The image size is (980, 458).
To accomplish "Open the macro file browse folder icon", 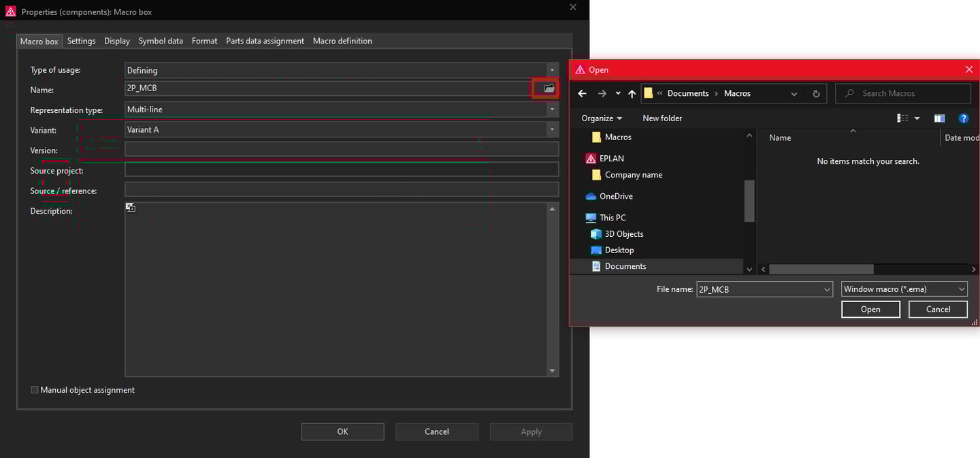I will (549, 88).
